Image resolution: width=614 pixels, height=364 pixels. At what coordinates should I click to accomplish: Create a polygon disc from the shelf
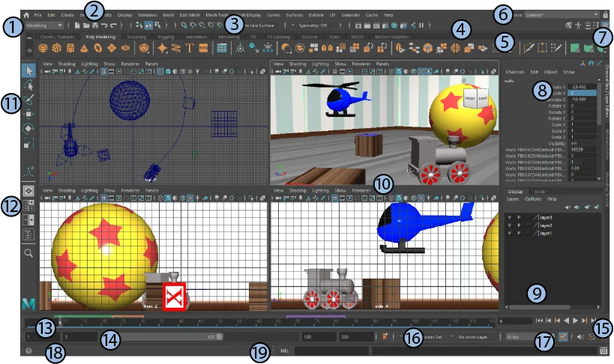pos(125,48)
